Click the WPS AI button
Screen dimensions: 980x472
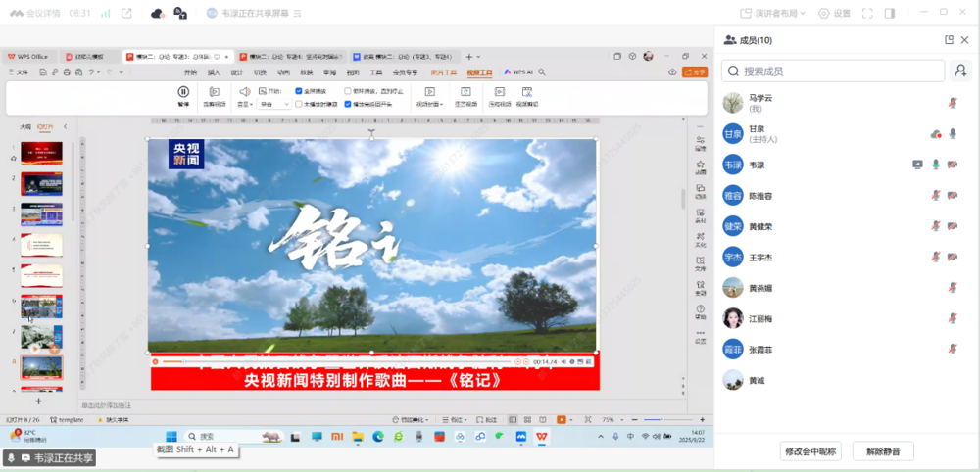coord(518,72)
